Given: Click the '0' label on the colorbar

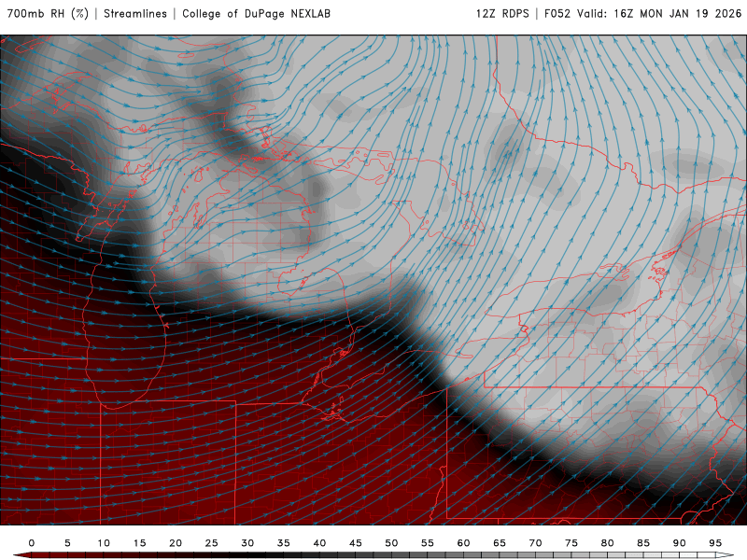Looking at the screenshot, I should (32, 543).
